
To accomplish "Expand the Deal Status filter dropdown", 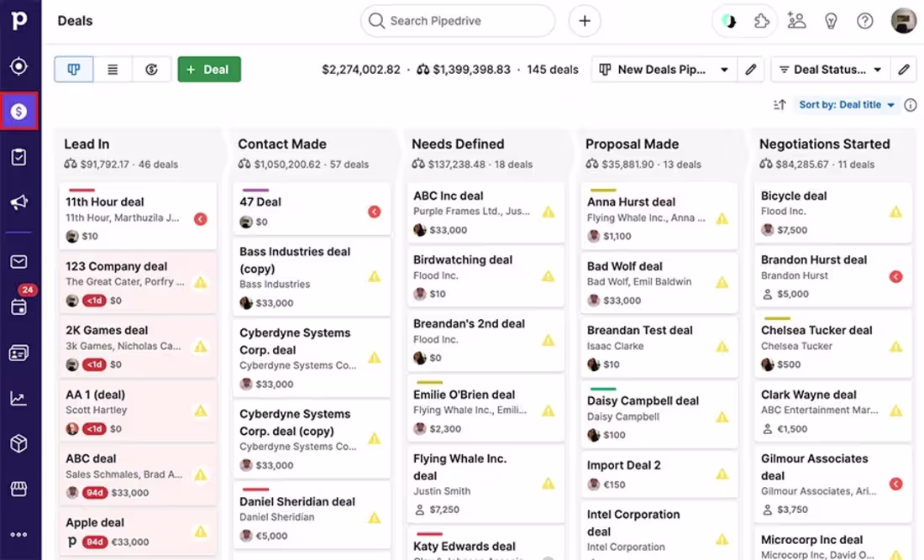I will click(831, 70).
